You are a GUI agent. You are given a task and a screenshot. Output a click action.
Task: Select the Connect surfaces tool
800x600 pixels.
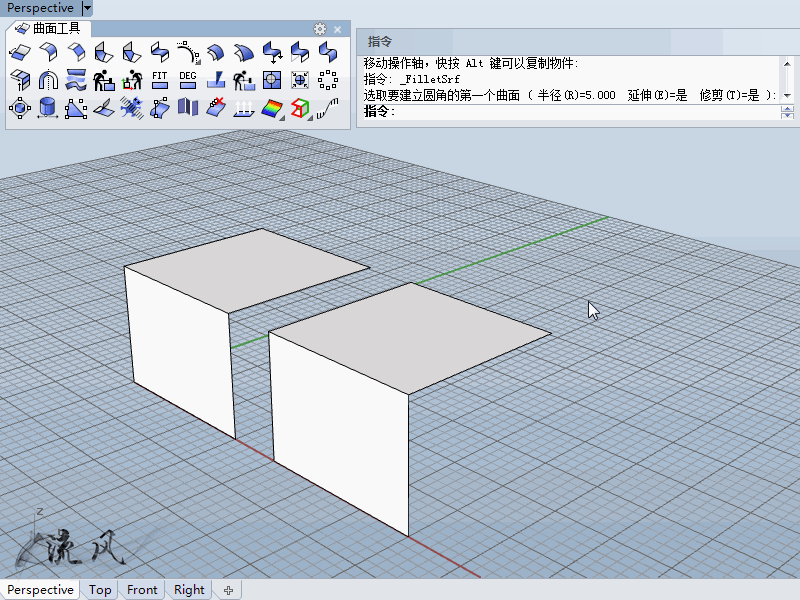tap(20, 80)
